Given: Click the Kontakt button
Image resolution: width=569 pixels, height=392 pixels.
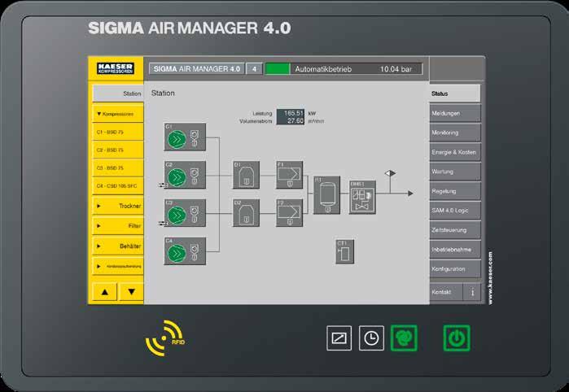Looking at the screenshot, I should coord(446,292).
